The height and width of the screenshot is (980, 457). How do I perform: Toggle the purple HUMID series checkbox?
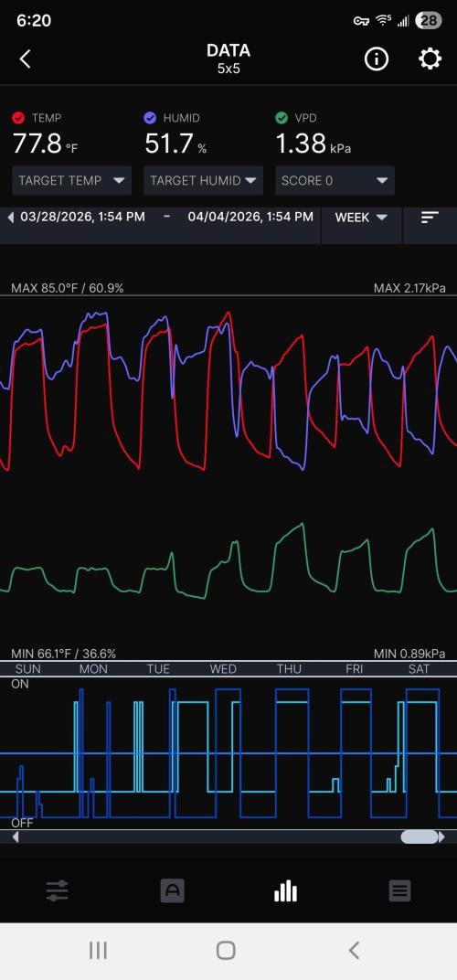click(x=150, y=118)
